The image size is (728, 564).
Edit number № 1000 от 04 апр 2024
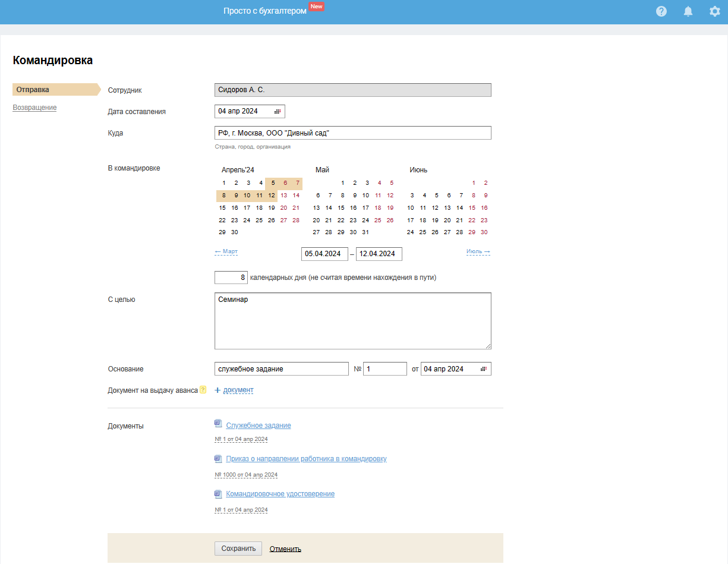(246, 475)
